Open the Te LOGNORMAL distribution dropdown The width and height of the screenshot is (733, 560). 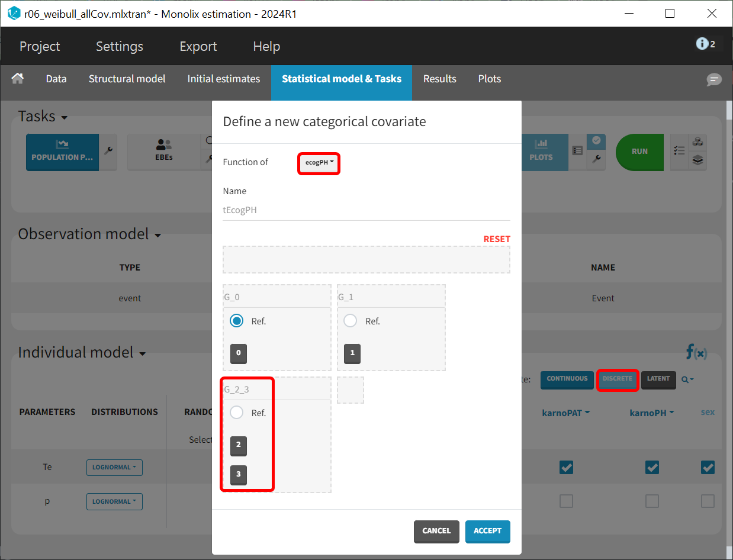point(114,468)
